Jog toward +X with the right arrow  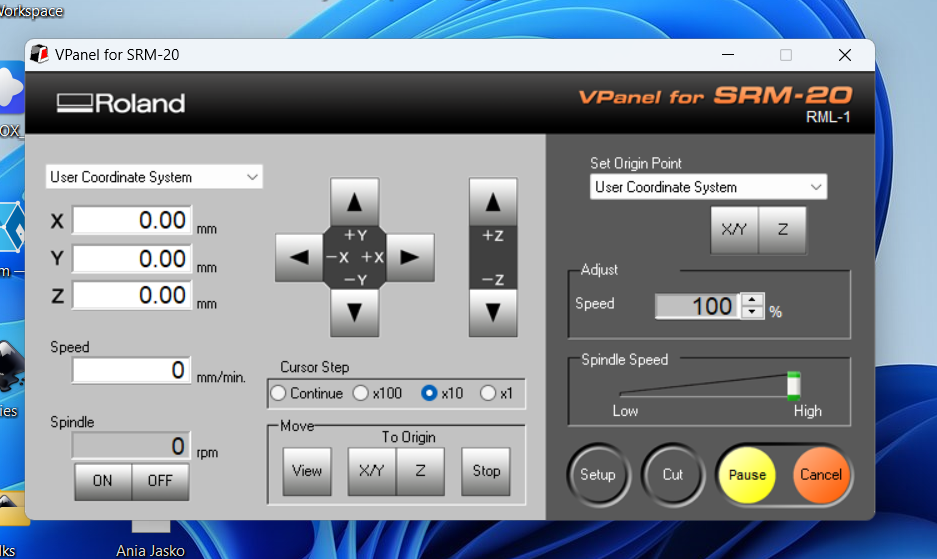pos(410,258)
